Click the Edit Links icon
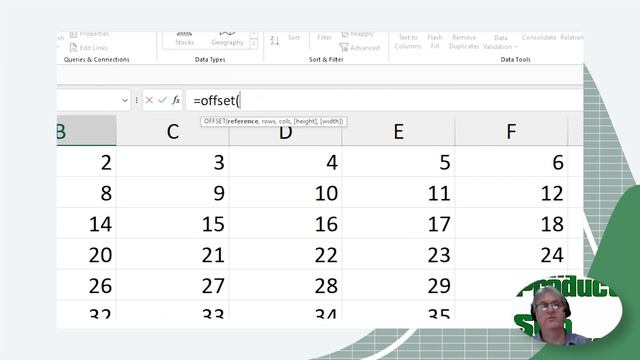This screenshot has width=640, height=360. 73,48
